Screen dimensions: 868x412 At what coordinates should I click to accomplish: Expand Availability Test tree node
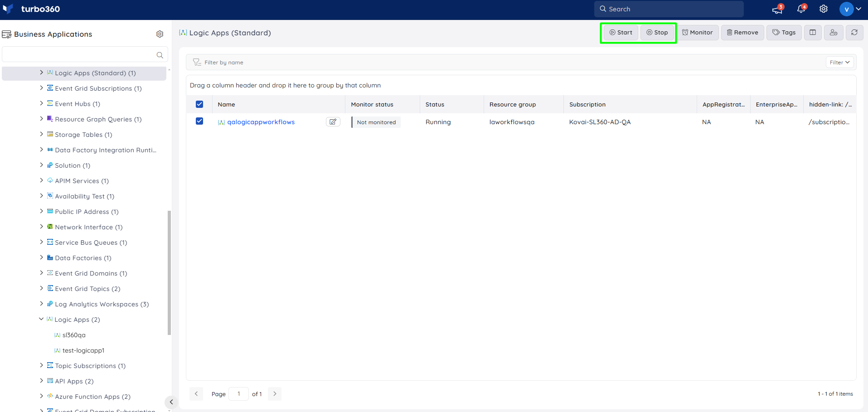(42, 196)
